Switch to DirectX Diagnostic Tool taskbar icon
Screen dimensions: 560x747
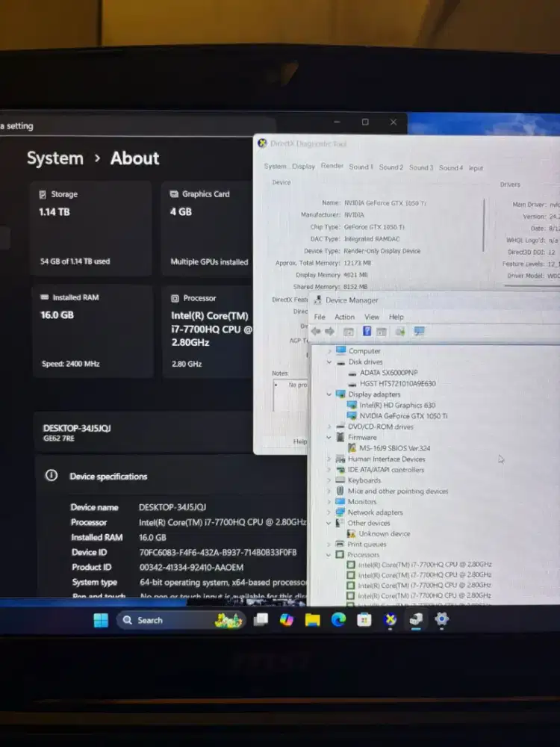[390, 619]
